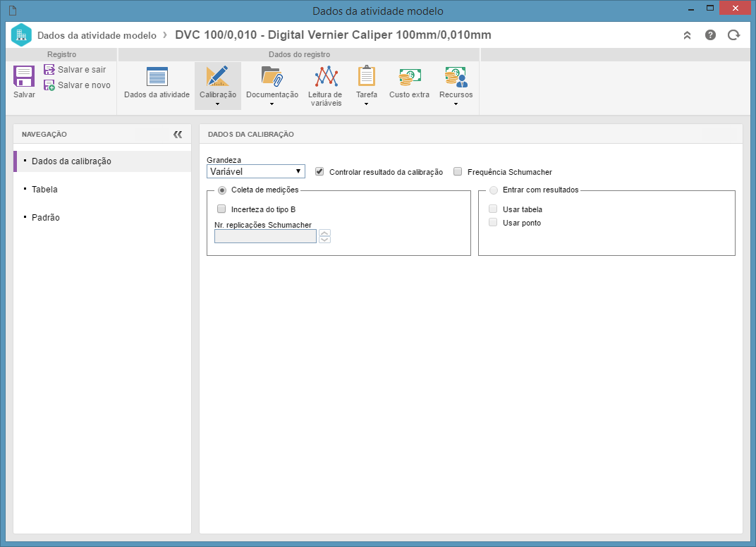The height and width of the screenshot is (547, 756).
Task: Collapse the Navegação panel
Action: (x=178, y=135)
